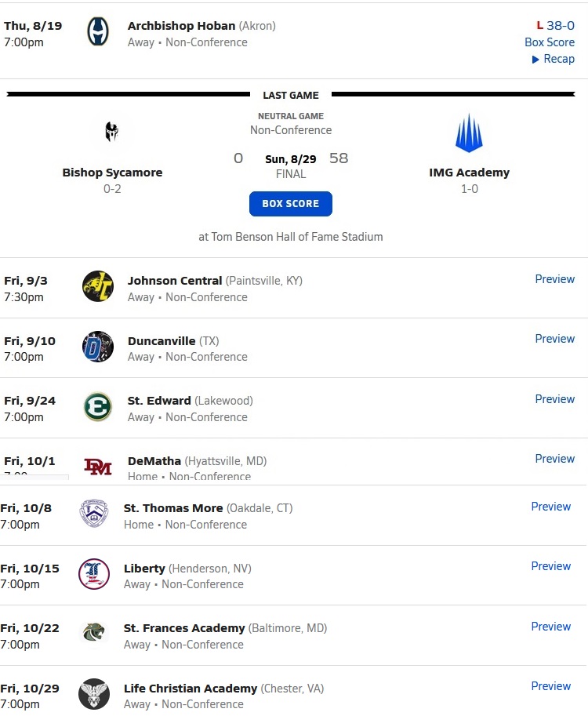Viewport: 588px width, 716px height.
Task: Open Box Score link under L 38-0
Action: click(550, 42)
